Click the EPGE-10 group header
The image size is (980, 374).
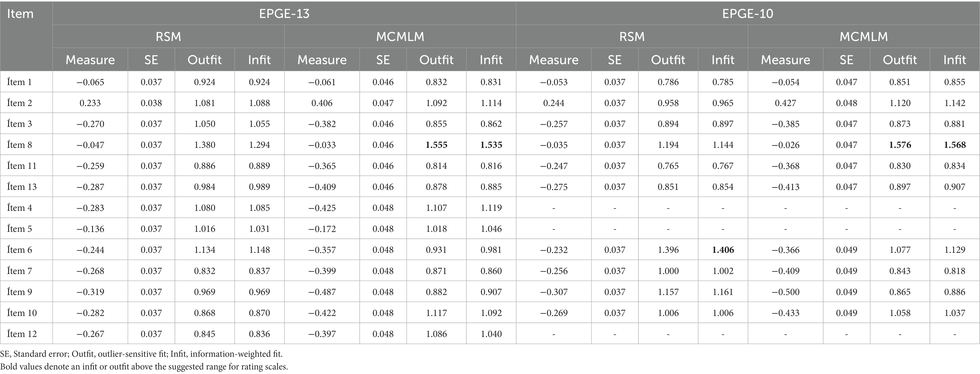(x=748, y=14)
